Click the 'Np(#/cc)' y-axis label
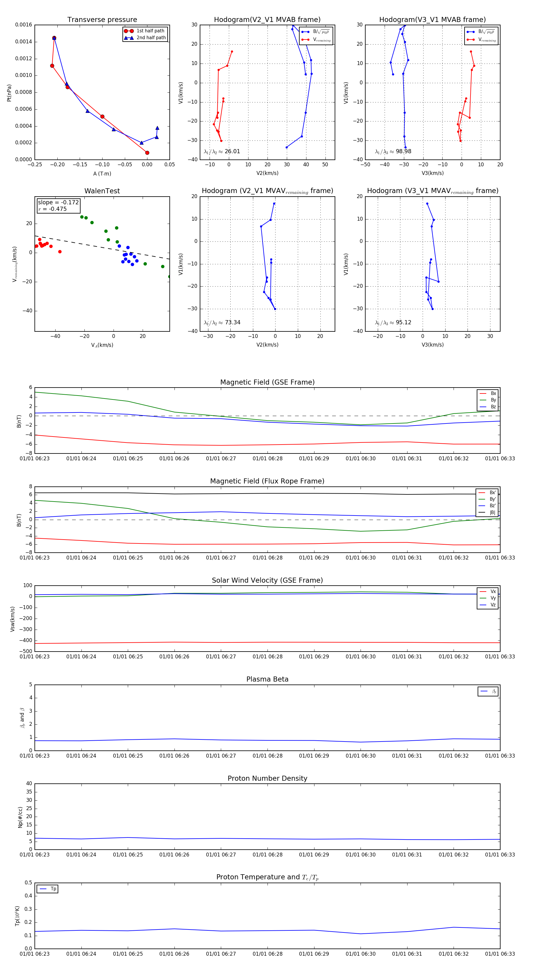The height and width of the screenshot is (980, 535). 20,817
